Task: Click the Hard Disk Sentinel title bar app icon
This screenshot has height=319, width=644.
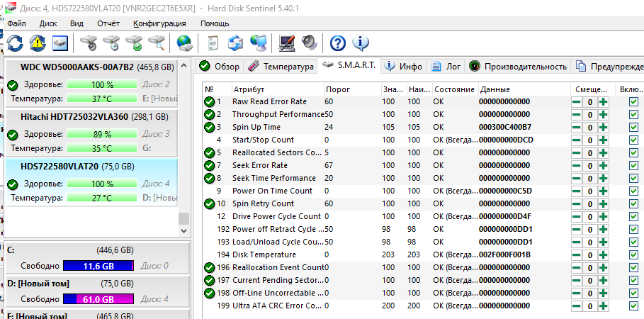Action: (x=11, y=7)
